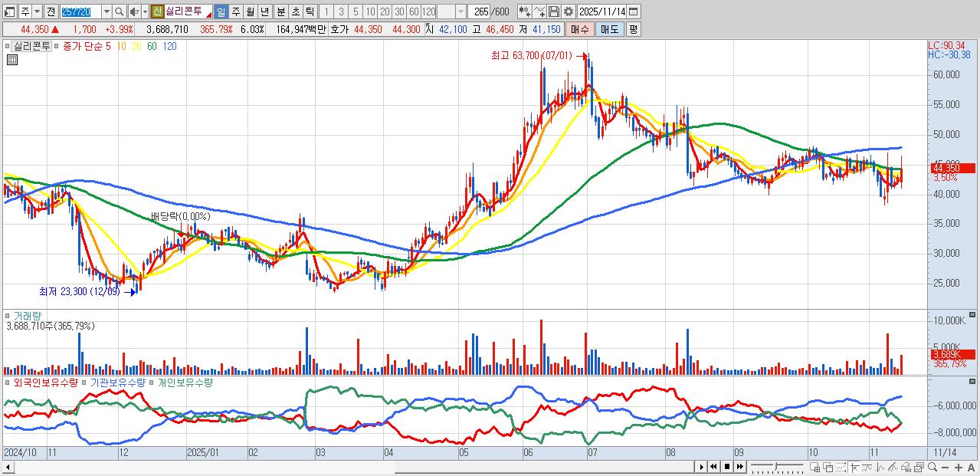The height and width of the screenshot is (476, 980).
Task: Click the grid table icon under 실리콘투 label
Action: click(11, 61)
